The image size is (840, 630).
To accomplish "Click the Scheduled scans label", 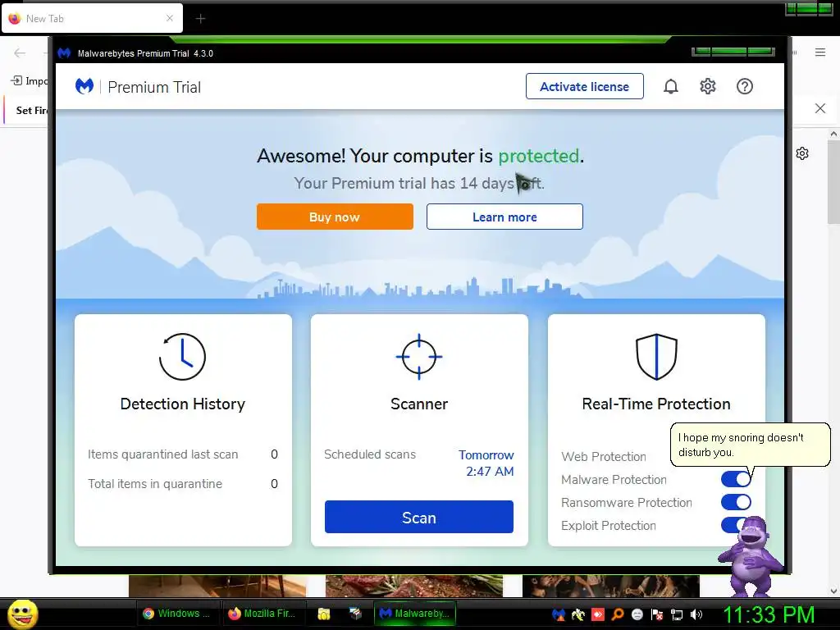I will (370, 454).
